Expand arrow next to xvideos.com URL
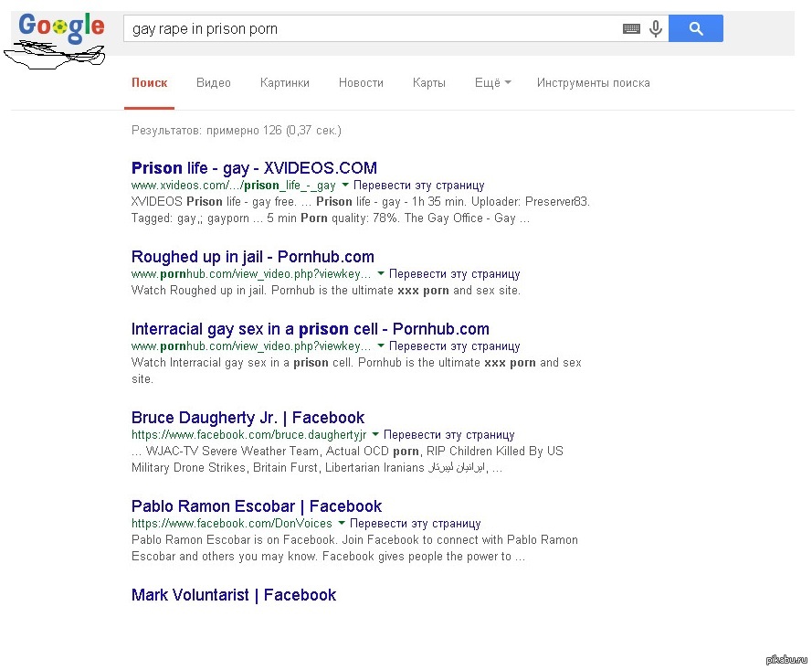812x670 pixels. coord(345,185)
